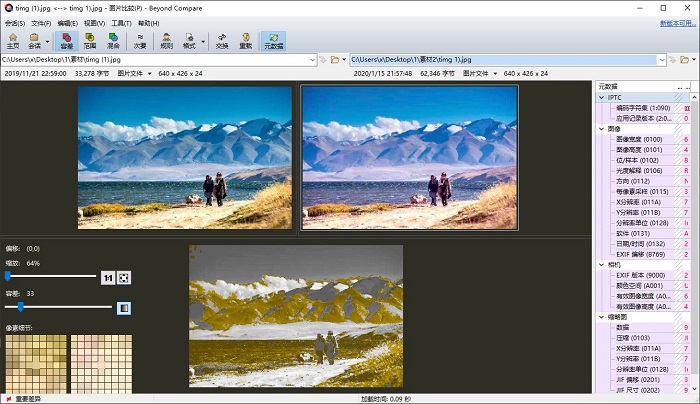The height and width of the screenshot is (404, 700).
Task: Click the Minor (次要) toolbar icon
Action: 141,41
